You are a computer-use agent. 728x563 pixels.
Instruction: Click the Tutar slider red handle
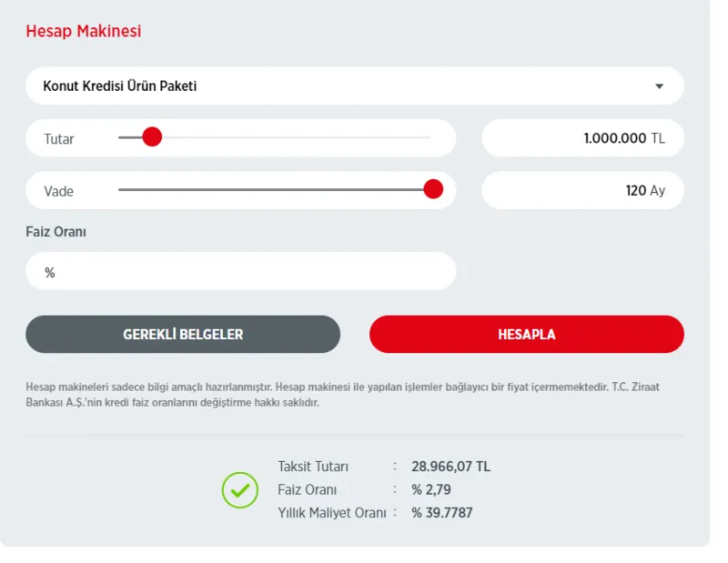click(x=152, y=137)
